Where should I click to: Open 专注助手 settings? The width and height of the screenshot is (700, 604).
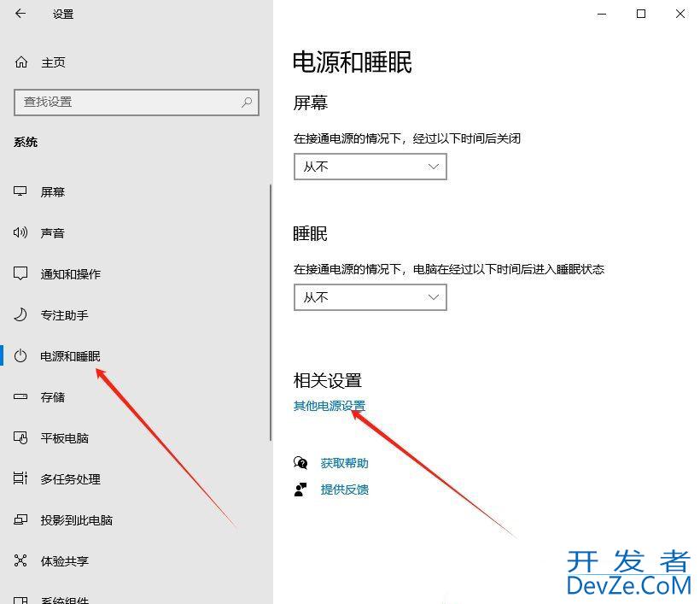[x=65, y=315]
